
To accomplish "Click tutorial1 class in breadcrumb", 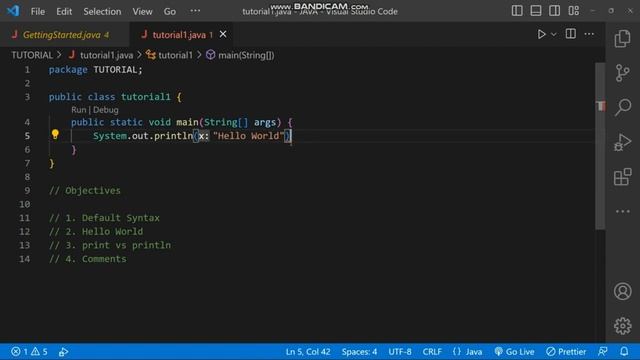I will pyautogui.click(x=175, y=55).
